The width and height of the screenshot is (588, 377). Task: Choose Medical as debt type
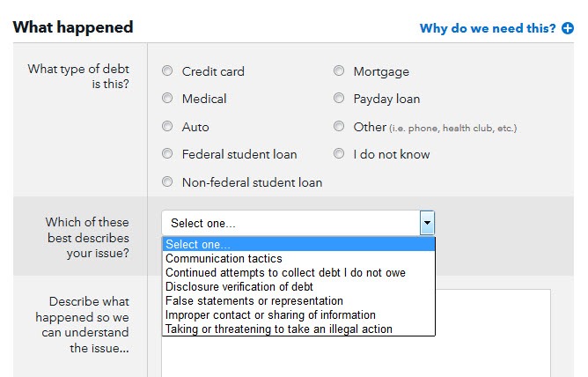[167, 99]
